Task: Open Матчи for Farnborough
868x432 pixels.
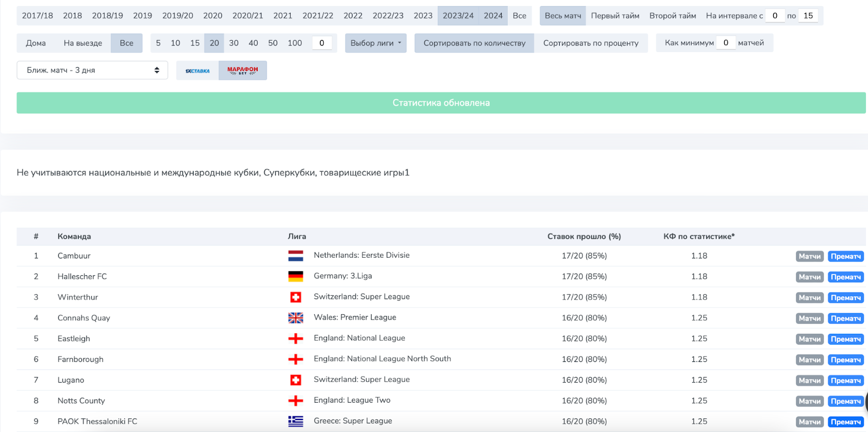Action: pos(809,360)
